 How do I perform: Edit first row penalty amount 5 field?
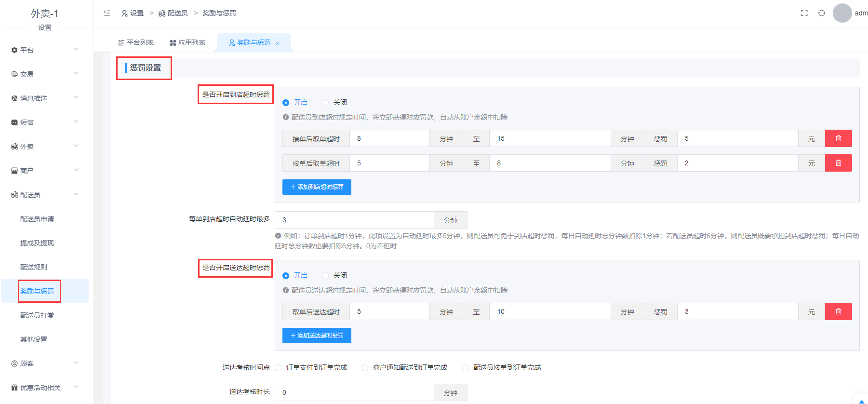pos(737,138)
